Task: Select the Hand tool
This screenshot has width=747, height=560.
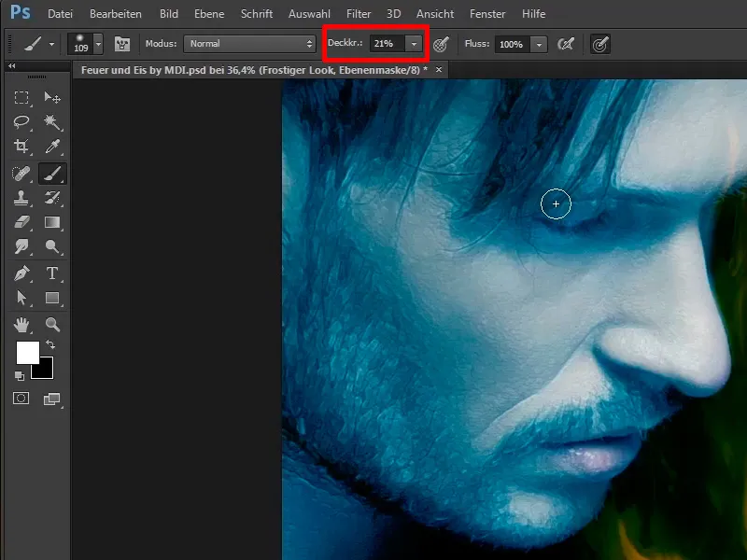Action: pos(21,325)
